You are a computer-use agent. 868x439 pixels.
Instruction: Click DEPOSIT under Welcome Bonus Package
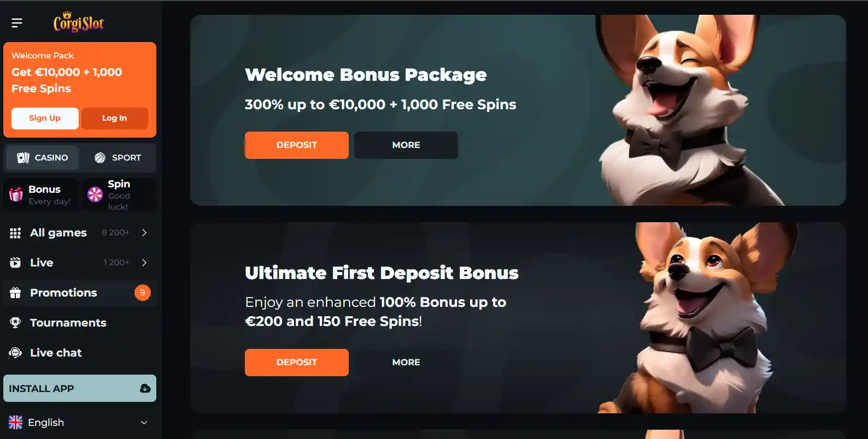point(297,145)
